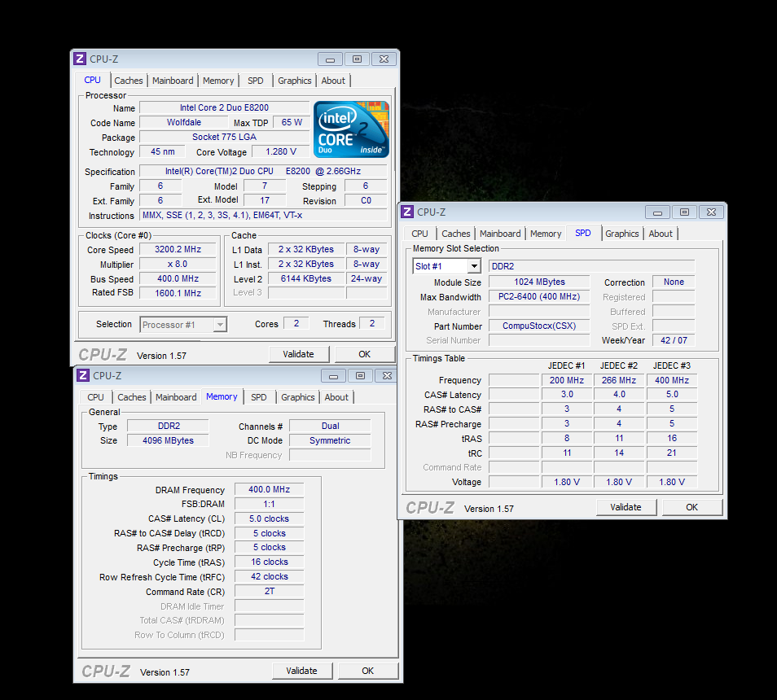This screenshot has width=777, height=700.
Task: Click the 5.0 clocks CAS latency value
Action: (x=269, y=518)
